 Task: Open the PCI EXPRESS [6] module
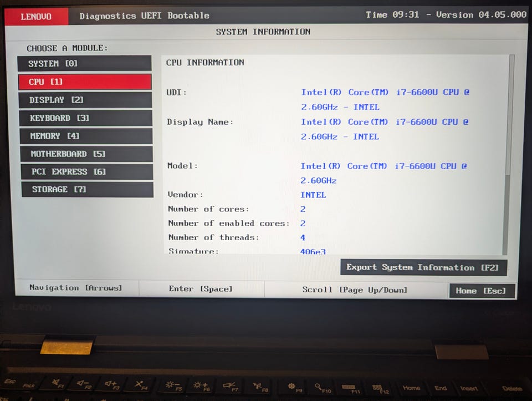click(87, 171)
